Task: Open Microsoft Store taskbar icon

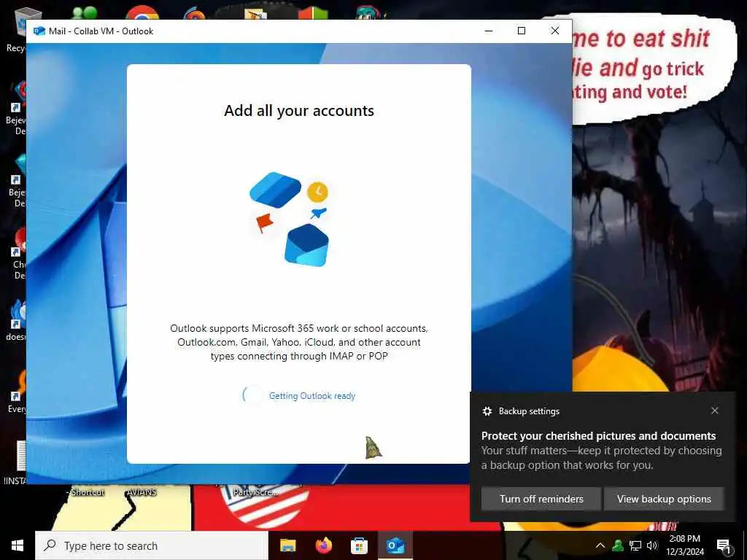Action: click(359, 545)
